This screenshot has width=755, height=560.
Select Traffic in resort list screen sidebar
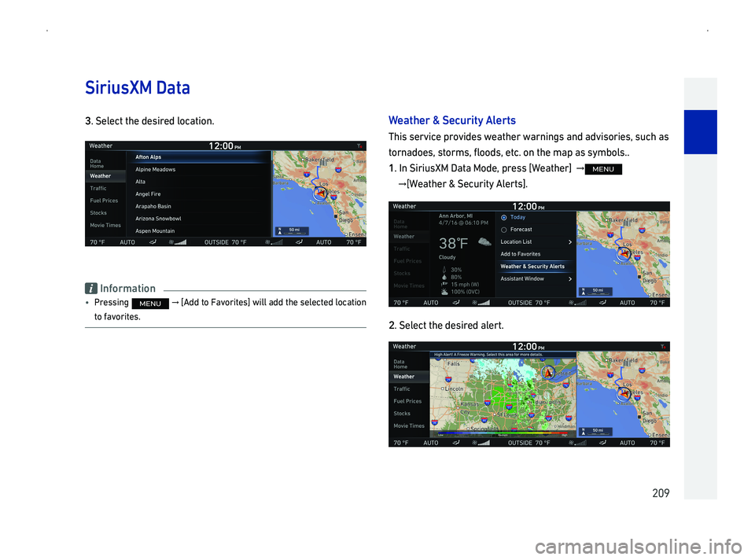[x=98, y=188]
